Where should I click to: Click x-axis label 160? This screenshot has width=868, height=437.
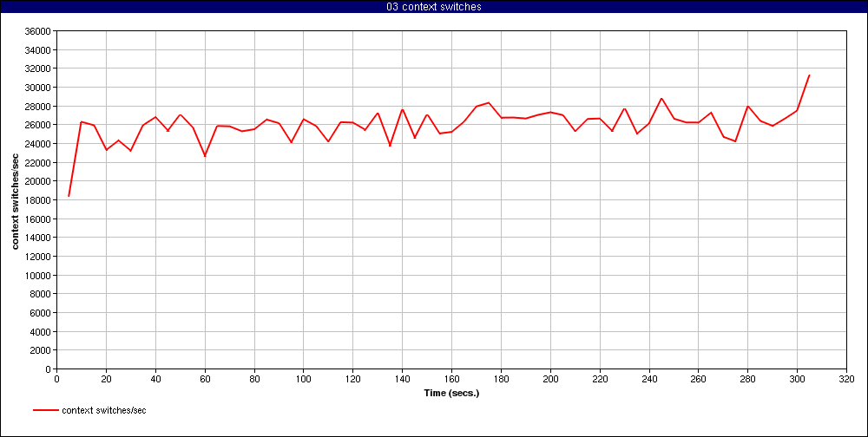pos(451,380)
